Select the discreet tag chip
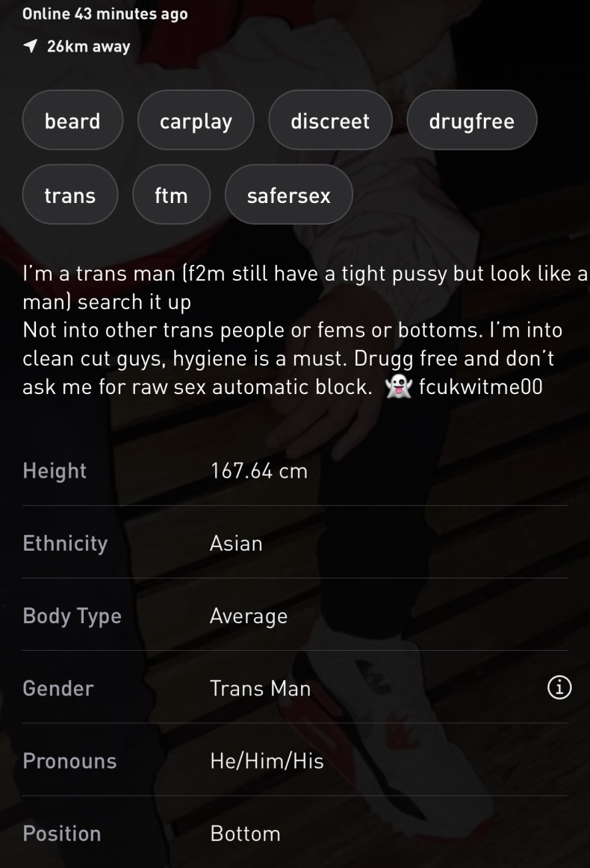Viewport: 590px width, 868px height. click(x=330, y=121)
